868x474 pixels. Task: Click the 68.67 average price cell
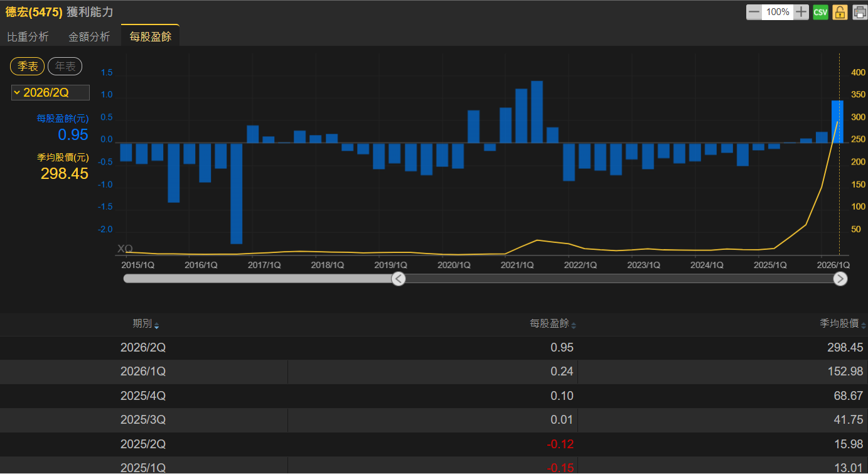(849, 396)
